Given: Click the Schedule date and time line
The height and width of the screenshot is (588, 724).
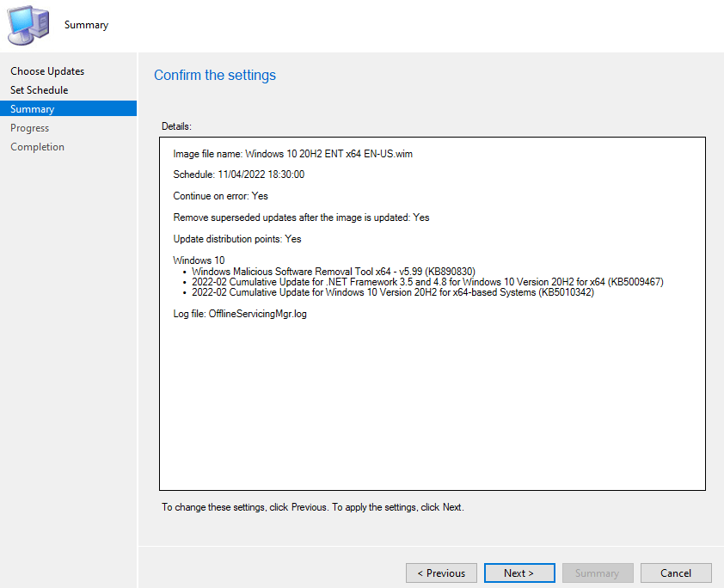Looking at the screenshot, I should click(238, 175).
